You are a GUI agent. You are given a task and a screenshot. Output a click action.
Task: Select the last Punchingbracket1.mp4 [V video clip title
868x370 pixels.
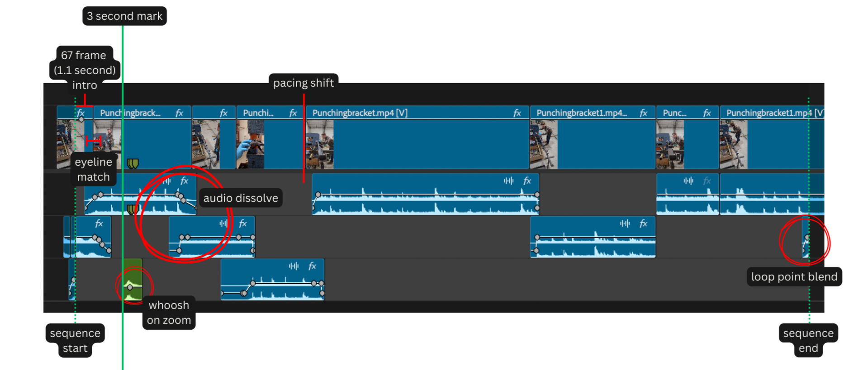click(769, 113)
